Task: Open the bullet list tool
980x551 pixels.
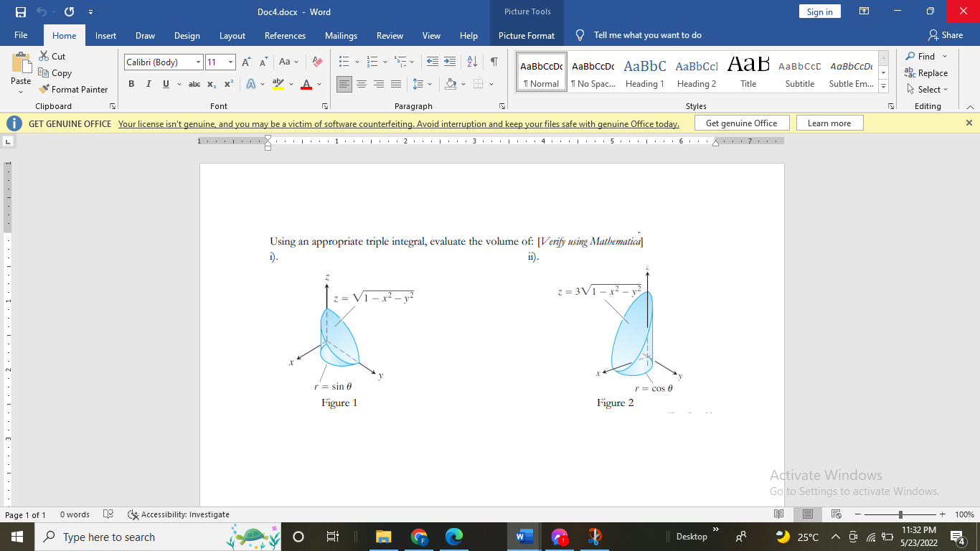Action: click(345, 62)
